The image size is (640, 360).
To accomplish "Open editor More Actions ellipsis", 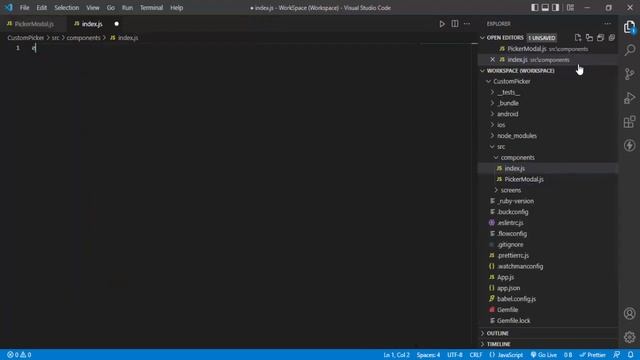I will point(467,24).
